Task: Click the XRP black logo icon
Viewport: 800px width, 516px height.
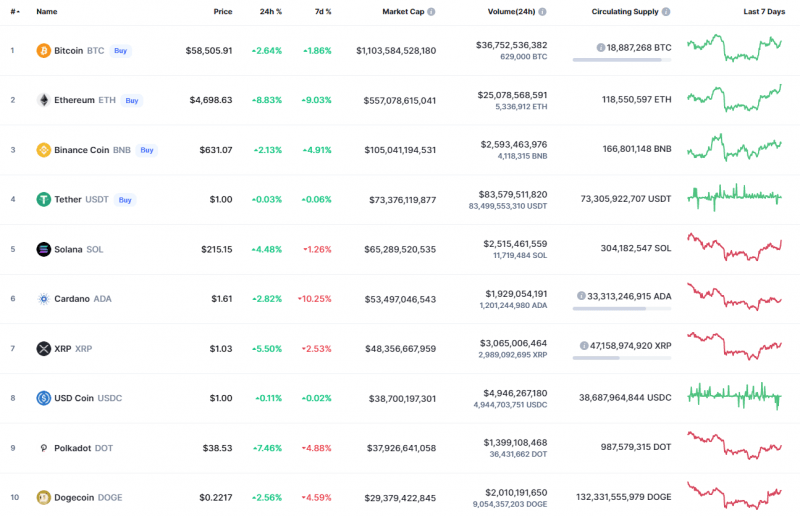Action: coord(43,349)
